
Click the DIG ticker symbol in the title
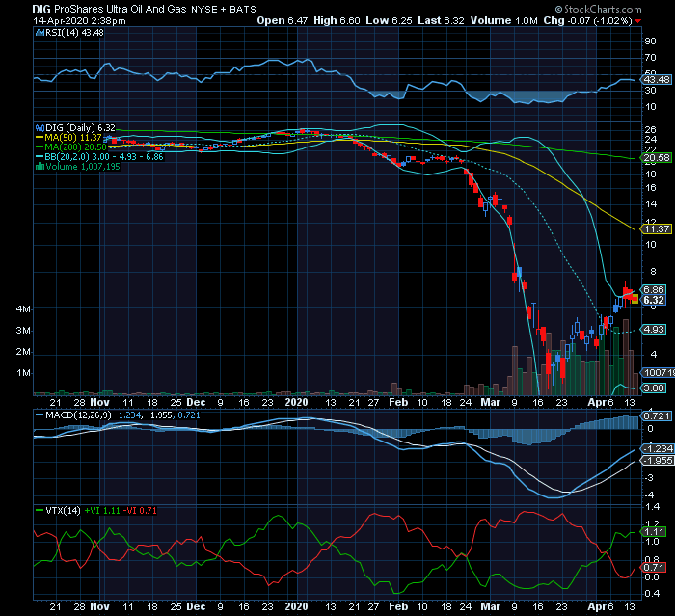coord(41,9)
